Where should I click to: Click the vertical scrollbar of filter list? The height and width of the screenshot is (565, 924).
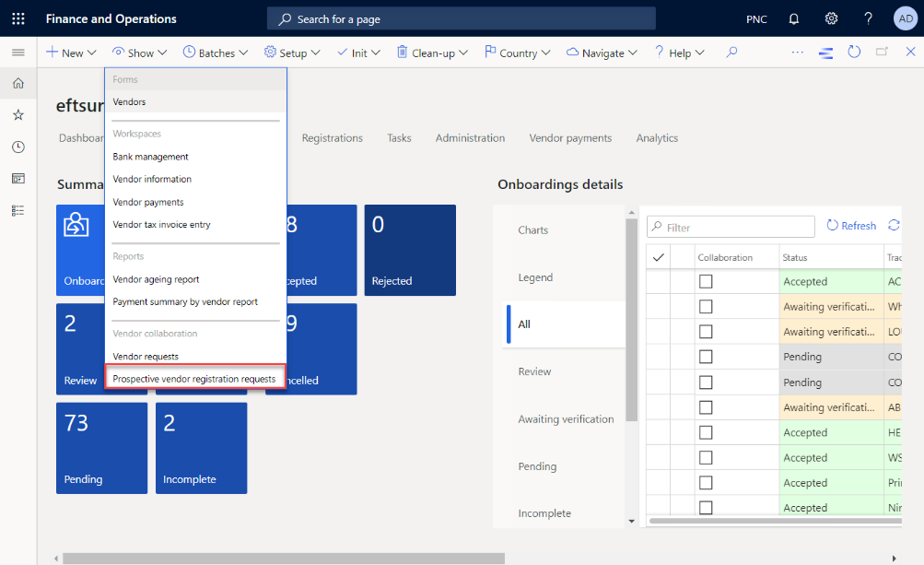click(631, 319)
